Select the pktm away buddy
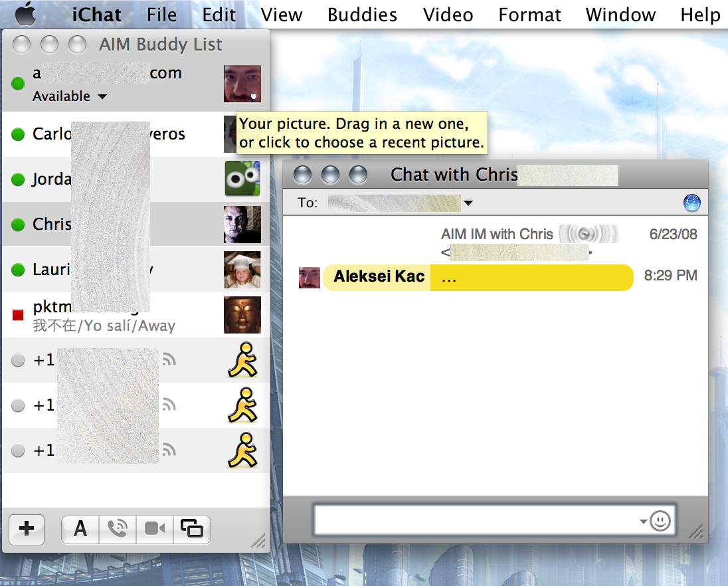728x586 pixels. [136, 315]
